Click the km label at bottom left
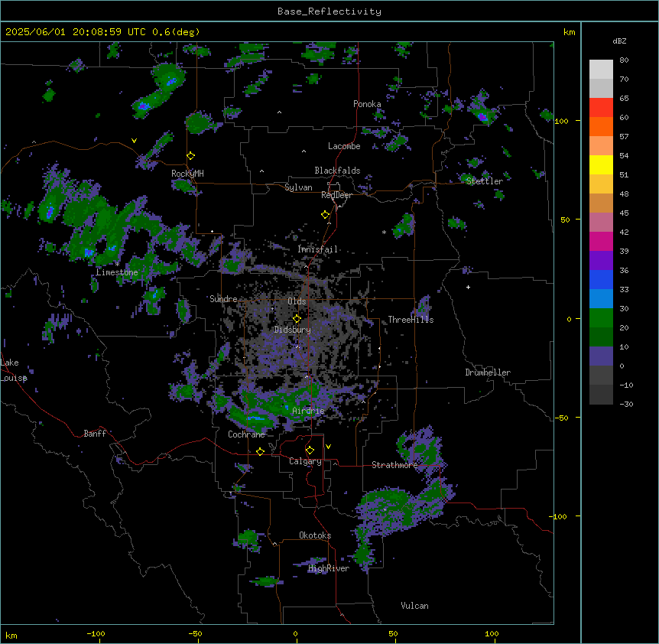Viewport: 659px width, 644px height. coord(11,636)
